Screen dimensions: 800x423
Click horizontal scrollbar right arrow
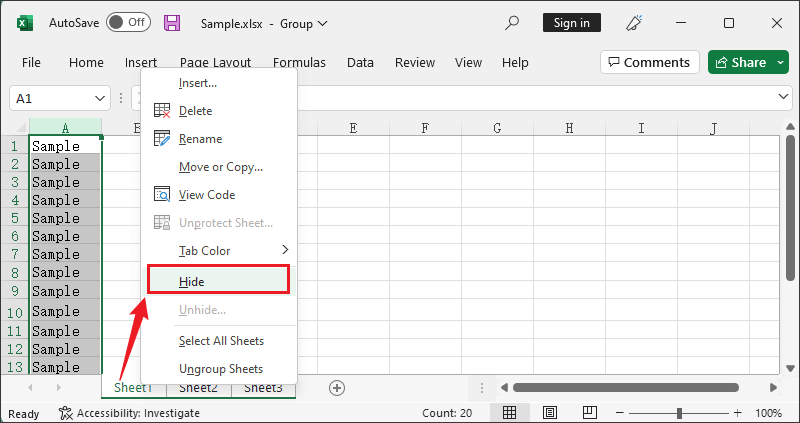coord(773,388)
